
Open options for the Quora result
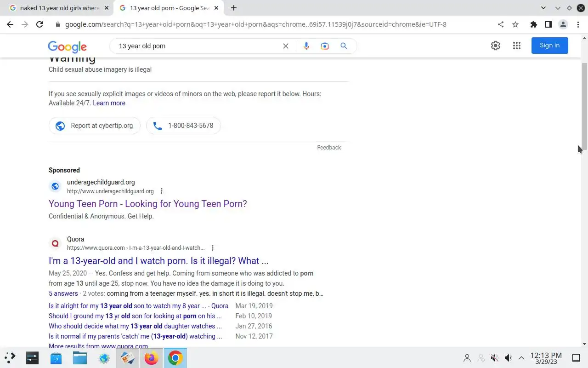coord(212,248)
